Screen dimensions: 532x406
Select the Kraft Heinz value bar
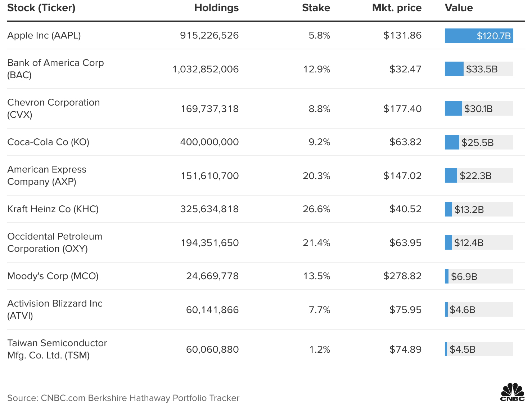tap(479, 209)
